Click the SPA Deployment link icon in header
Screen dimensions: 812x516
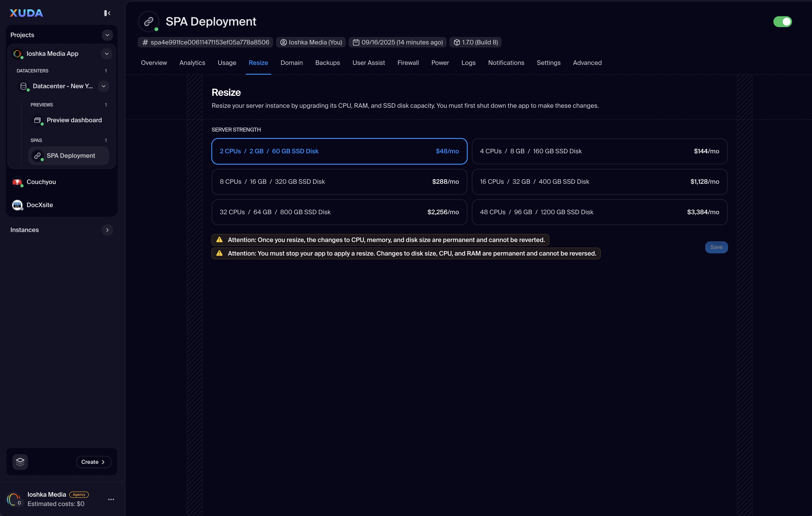tap(149, 22)
